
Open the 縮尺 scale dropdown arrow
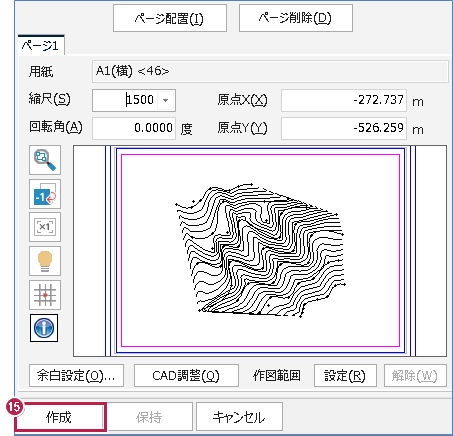(x=165, y=100)
